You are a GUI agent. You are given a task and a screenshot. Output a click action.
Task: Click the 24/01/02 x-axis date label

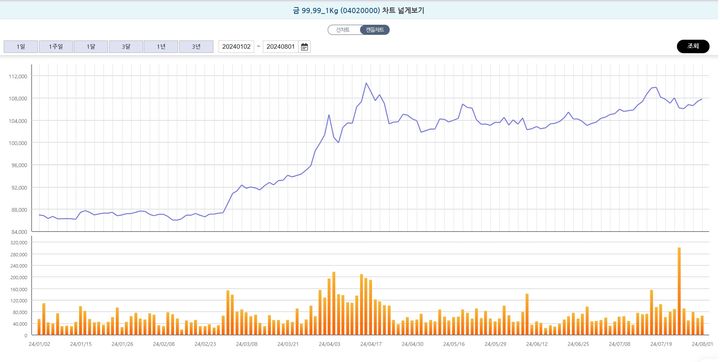(39, 344)
